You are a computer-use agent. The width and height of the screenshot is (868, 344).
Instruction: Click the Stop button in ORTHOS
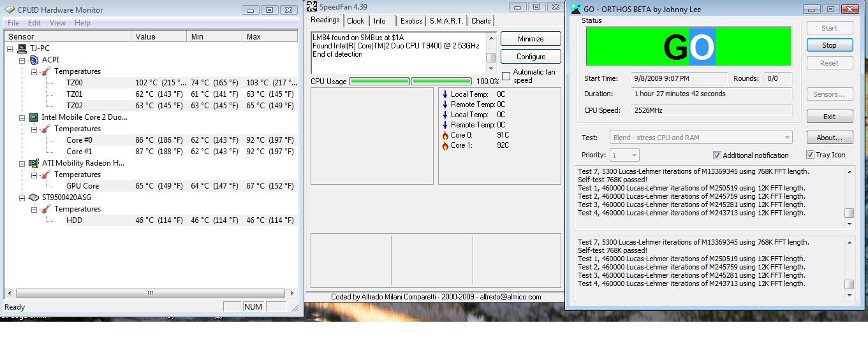tap(829, 45)
